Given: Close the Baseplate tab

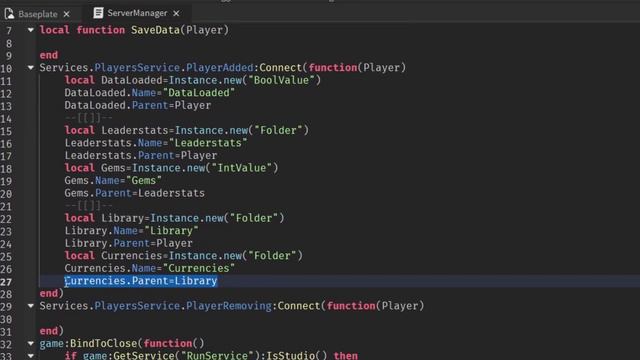Looking at the screenshot, I should point(67,14).
